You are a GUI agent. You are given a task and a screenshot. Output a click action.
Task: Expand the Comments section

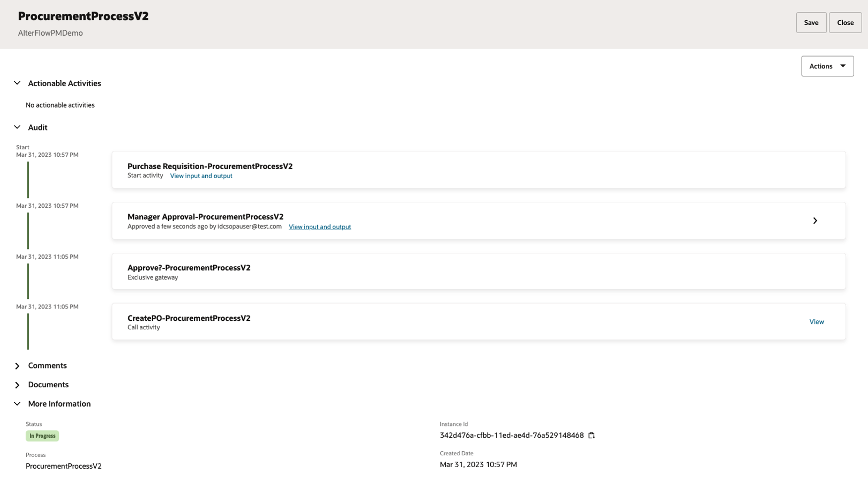[17, 365]
